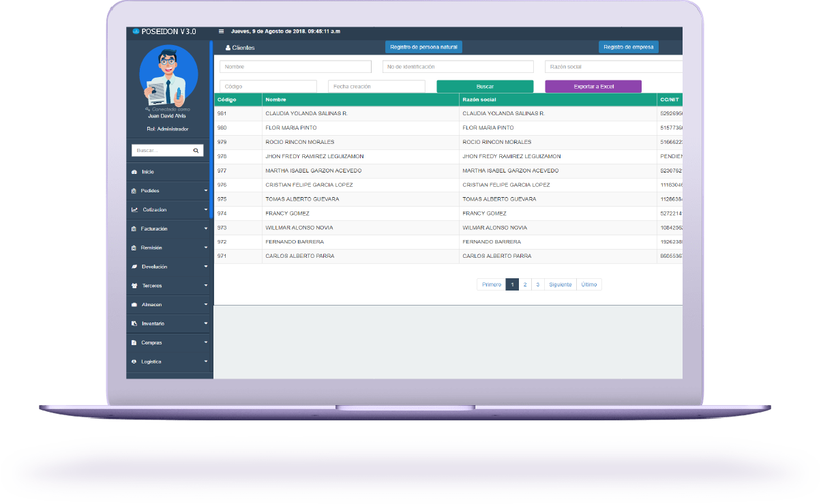Click the magnifier icon in sidebar search

(196, 151)
